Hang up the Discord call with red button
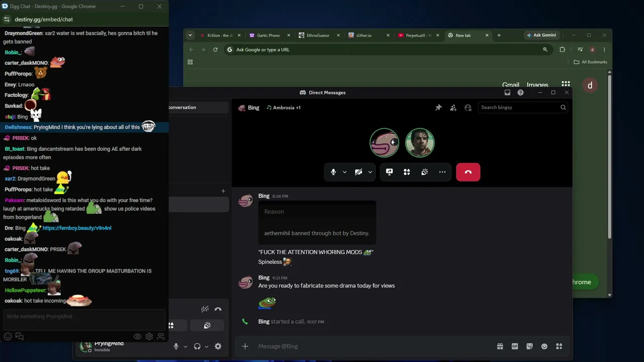Image resolution: width=644 pixels, height=362 pixels. coord(468,172)
